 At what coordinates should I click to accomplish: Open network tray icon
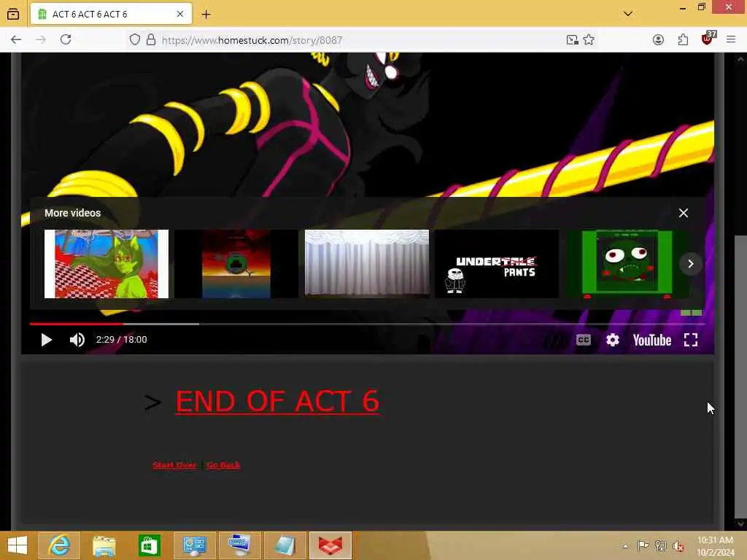tap(660, 545)
